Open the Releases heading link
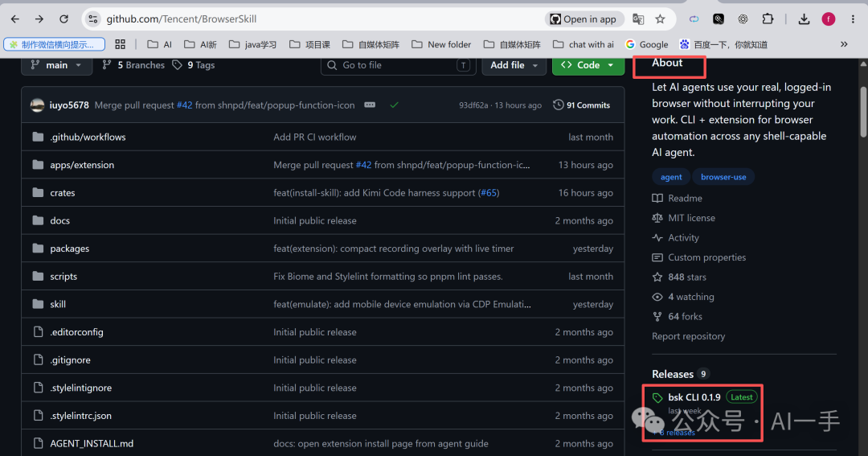 [x=673, y=374]
